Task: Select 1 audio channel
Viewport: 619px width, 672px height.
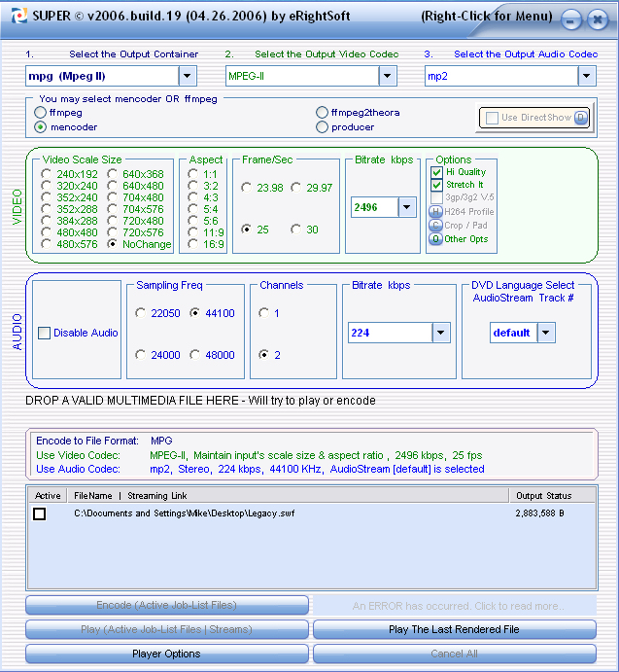Action: pyautogui.click(x=264, y=313)
